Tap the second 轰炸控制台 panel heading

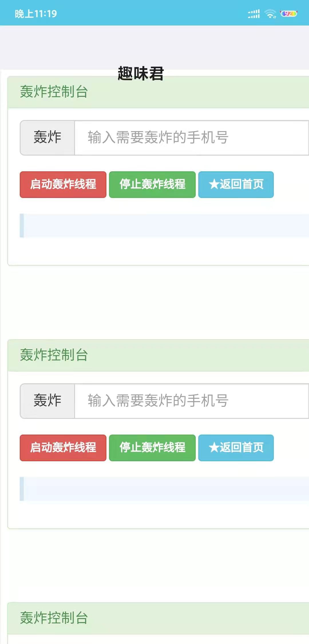[x=54, y=355]
